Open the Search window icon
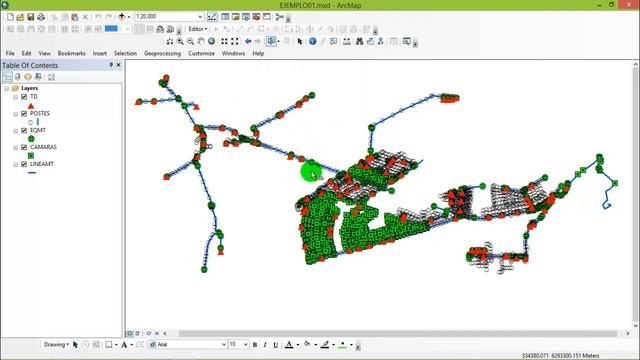Screen dimensions: 640x360 pos(245,17)
